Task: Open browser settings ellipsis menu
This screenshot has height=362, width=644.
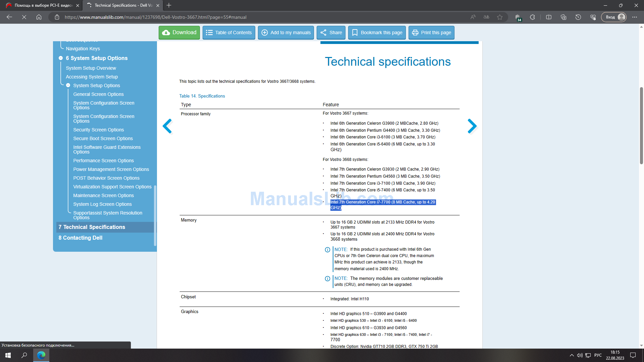Action: pyautogui.click(x=635, y=17)
